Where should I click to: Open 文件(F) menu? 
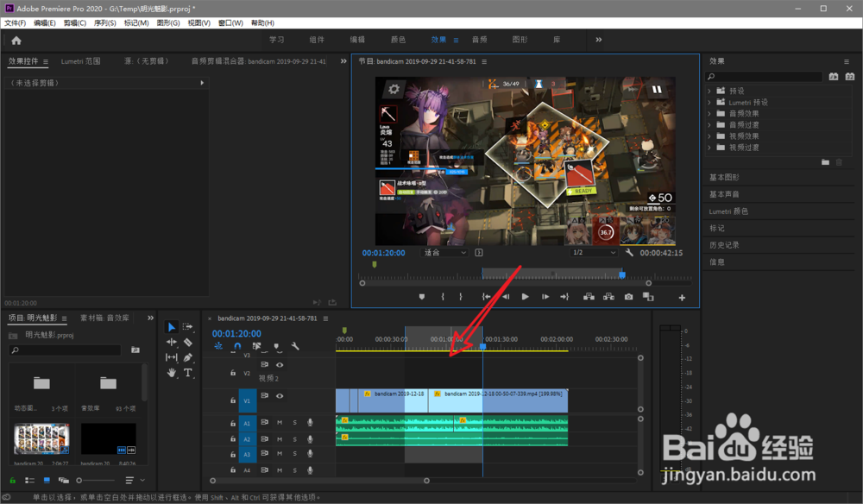click(15, 23)
